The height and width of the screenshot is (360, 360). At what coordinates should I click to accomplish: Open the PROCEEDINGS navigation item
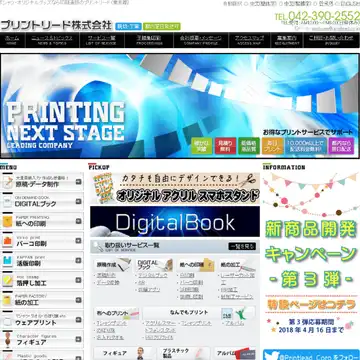tap(149, 40)
